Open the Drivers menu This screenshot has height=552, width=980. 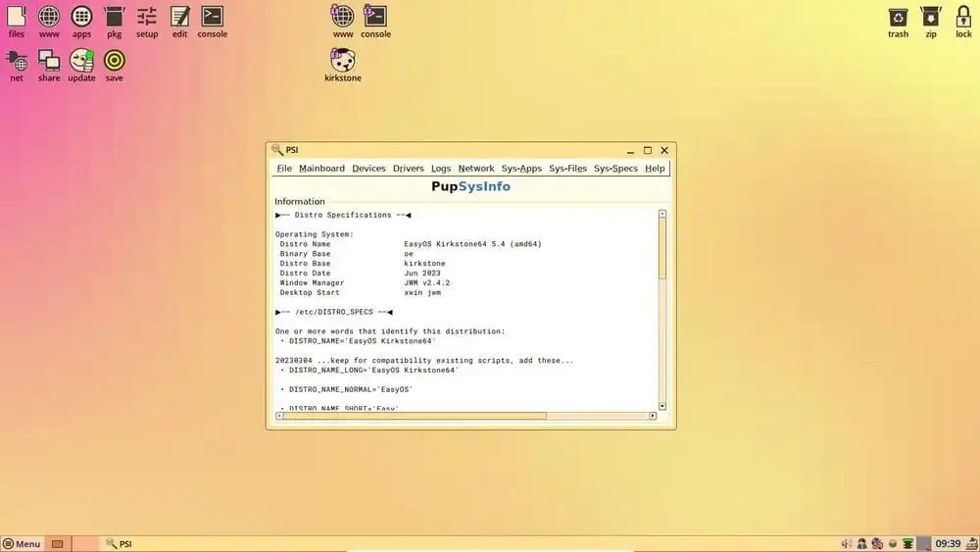tap(408, 169)
